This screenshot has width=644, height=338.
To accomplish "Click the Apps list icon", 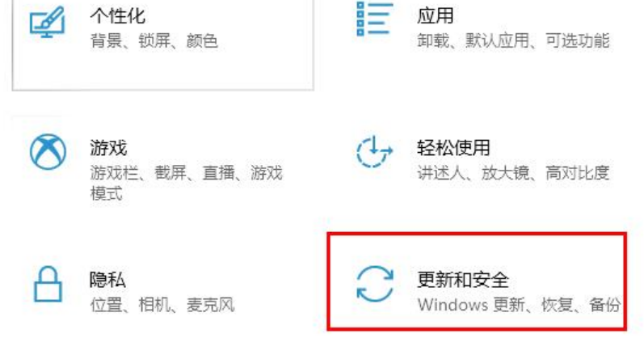I will [374, 19].
